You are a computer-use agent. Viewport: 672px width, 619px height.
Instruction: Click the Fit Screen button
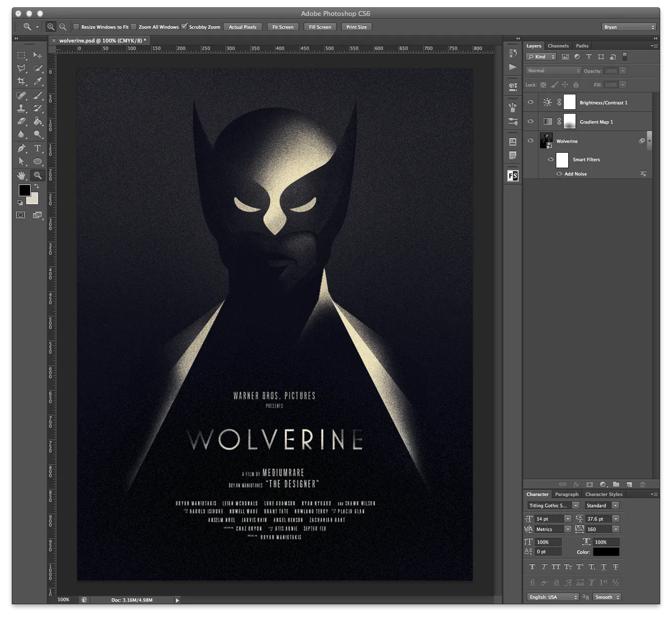click(283, 27)
